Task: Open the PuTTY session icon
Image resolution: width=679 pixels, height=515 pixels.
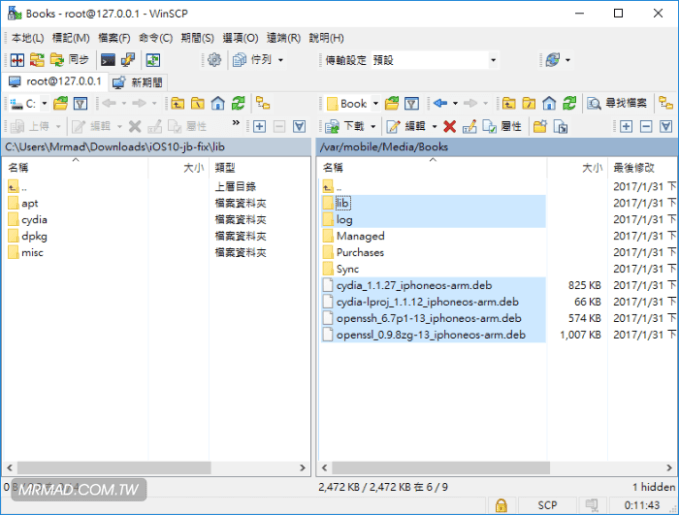Action: coord(128,60)
